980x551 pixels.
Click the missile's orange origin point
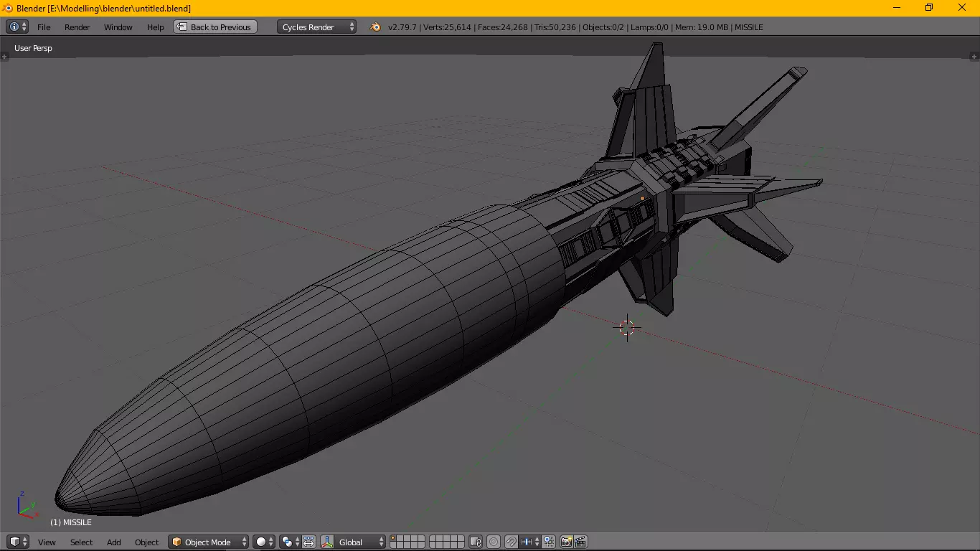643,198
